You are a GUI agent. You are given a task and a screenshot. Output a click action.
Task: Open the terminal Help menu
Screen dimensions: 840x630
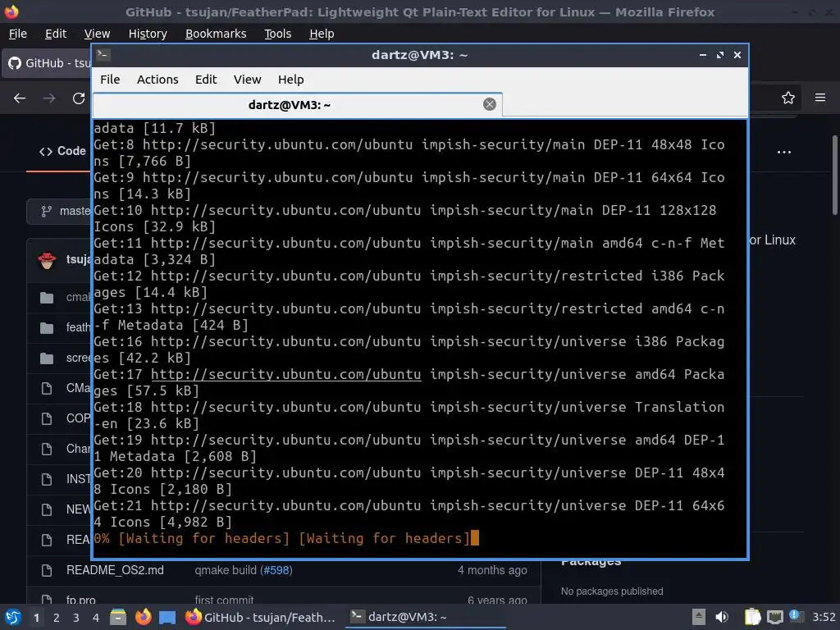click(291, 80)
